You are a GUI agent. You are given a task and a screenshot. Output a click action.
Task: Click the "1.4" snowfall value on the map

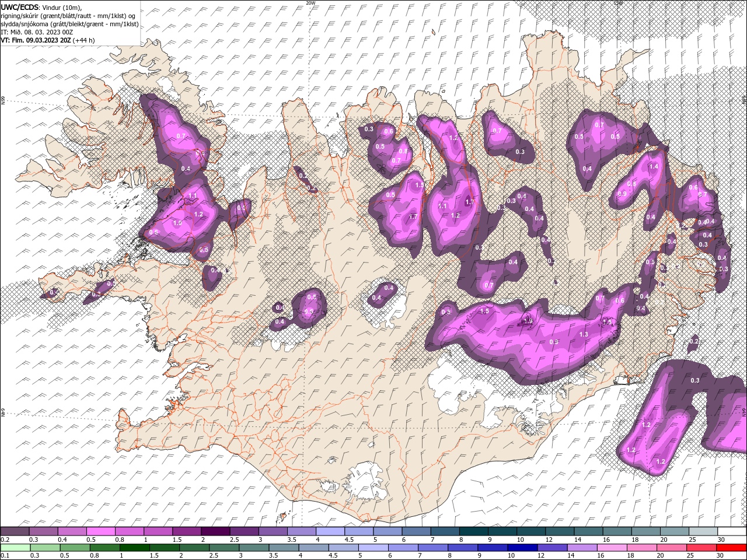[654, 167]
